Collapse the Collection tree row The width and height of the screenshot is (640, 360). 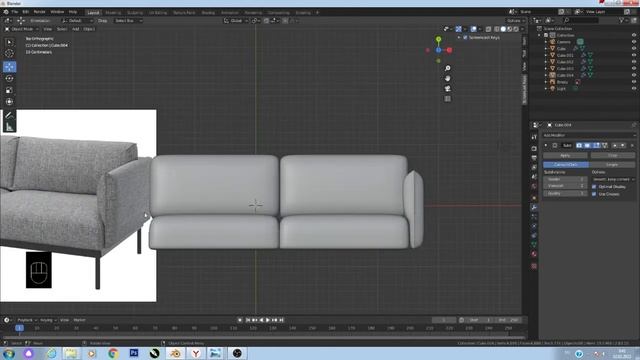coord(540,35)
